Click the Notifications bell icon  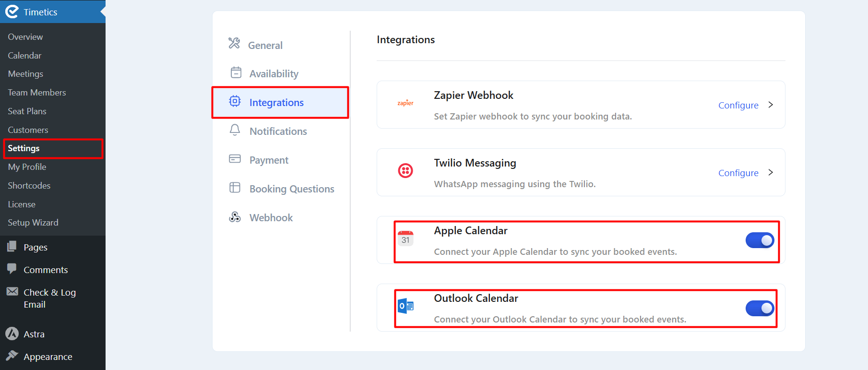tap(235, 130)
